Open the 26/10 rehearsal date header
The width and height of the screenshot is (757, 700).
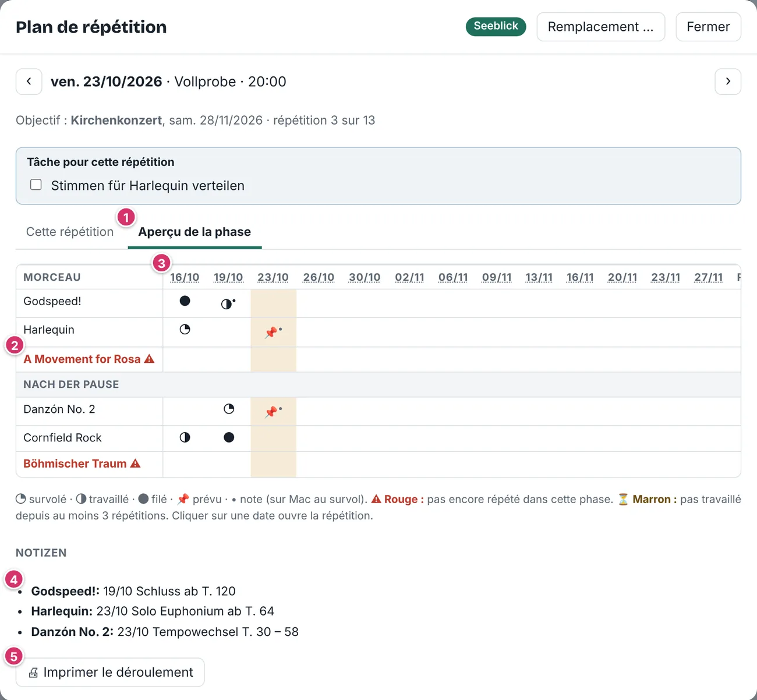319,277
